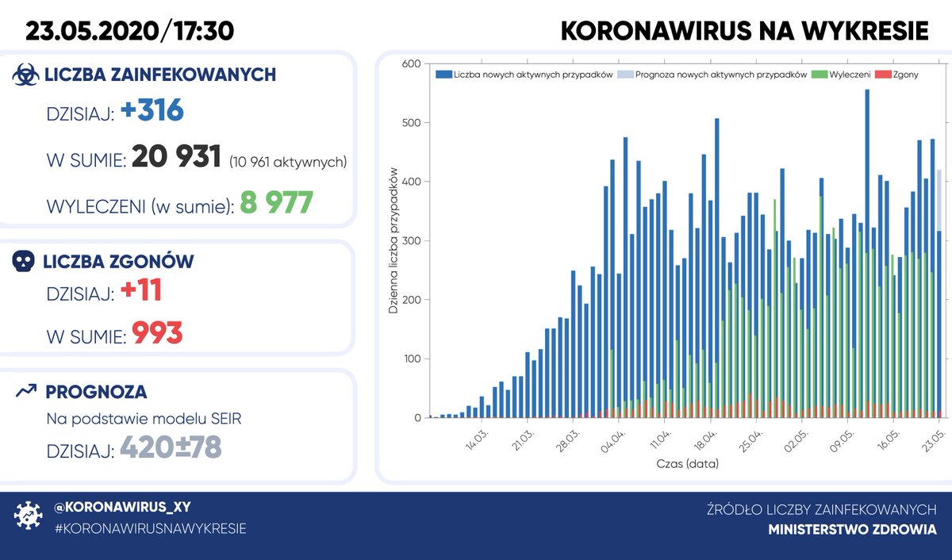Click the ŹRÓDŁO LICZBY ZAINFEKOWANYCH footer text
952x560 pixels.
coord(820,509)
